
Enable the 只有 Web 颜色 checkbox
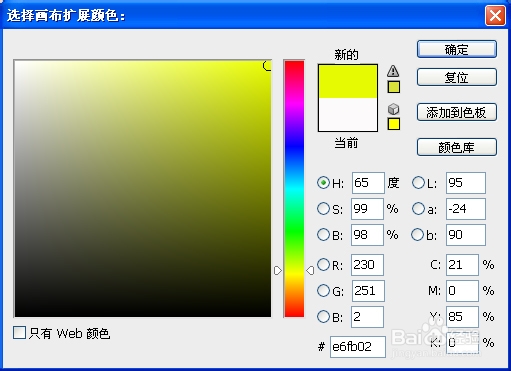19,333
